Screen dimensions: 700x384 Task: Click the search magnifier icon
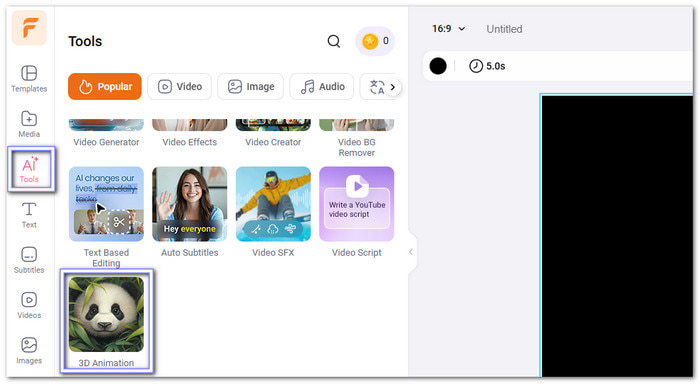[x=333, y=42]
